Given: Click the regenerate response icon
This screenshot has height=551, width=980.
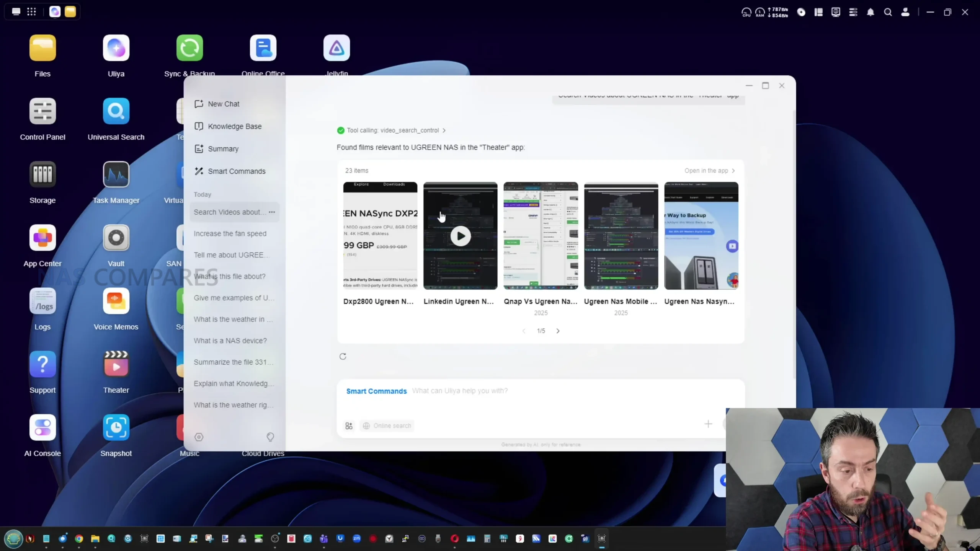Looking at the screenshot, I should pos(343,357).
